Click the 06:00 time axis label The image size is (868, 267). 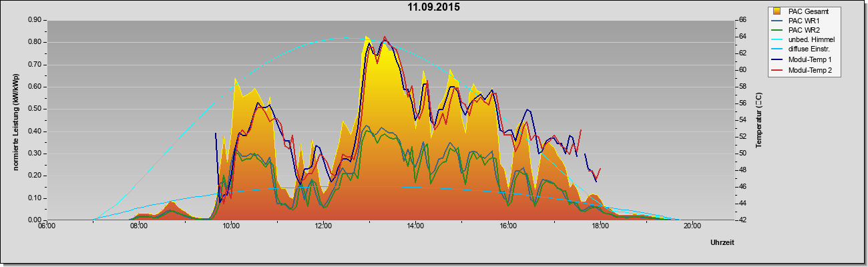[47, 226]
